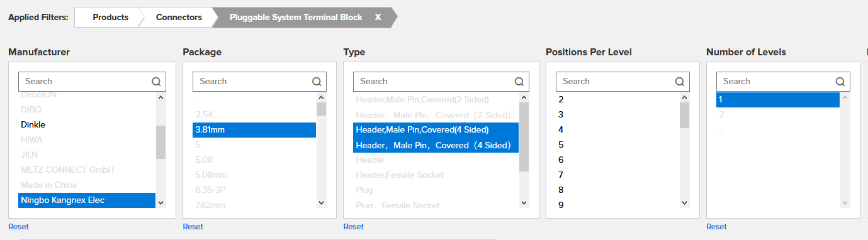Click down arrow in Type list scrollbar
This screenshot has width=868, height=240.
pyautogui.click(x=524, y=202)
